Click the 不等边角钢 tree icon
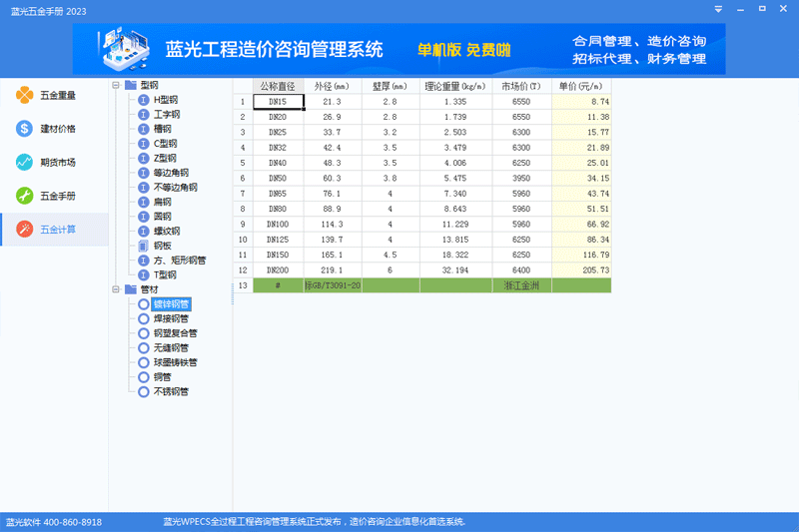799x532 pixels. point(144,188)
